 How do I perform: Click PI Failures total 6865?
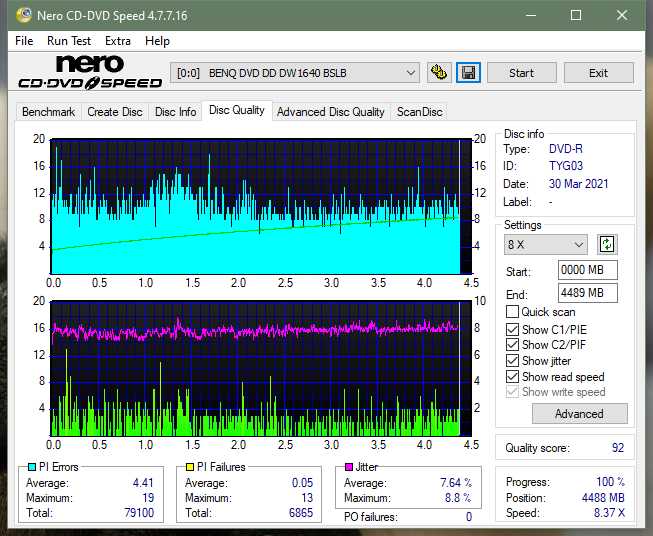(x=301, y=513)
